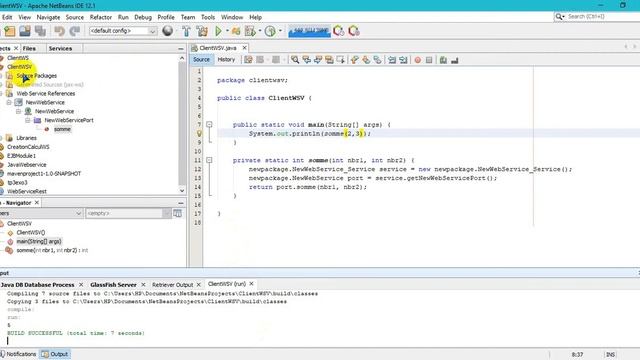Start macro recording red circle icon
Viewport: 640px width, 360px height.
point(418,60)
